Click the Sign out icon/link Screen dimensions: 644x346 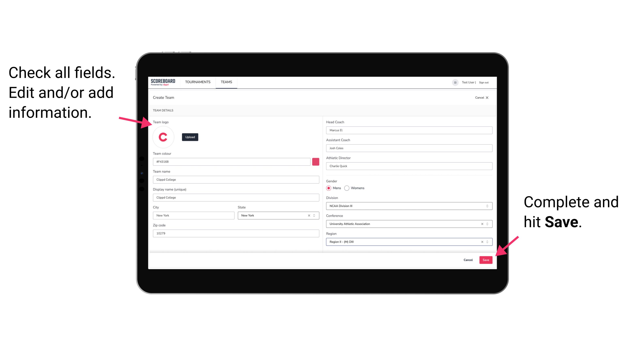pos(482,82)
